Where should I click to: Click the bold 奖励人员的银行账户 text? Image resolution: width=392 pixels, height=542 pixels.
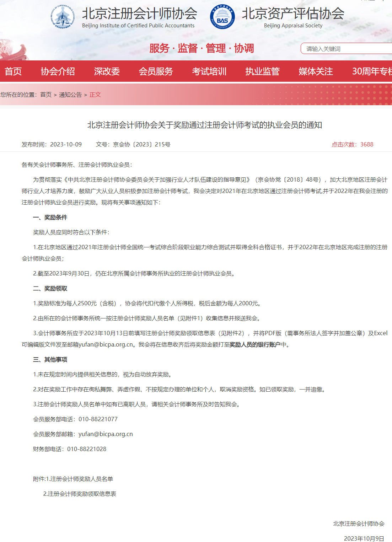point(255,345)
